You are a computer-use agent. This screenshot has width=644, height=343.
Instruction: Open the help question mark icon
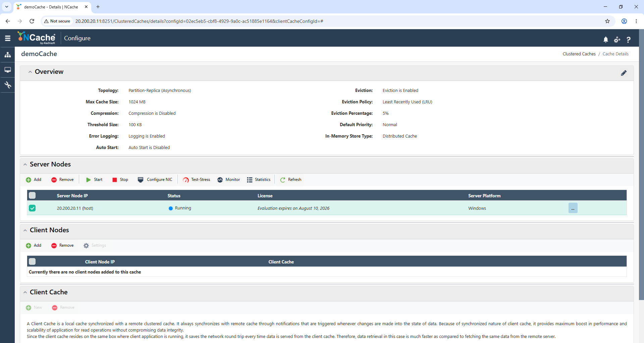[628, 40]
